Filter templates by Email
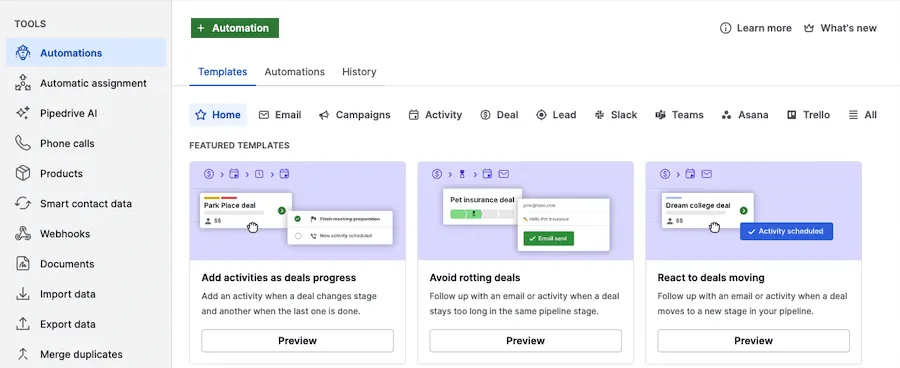This screenshot has height=368, width=900. coord(280,115)
